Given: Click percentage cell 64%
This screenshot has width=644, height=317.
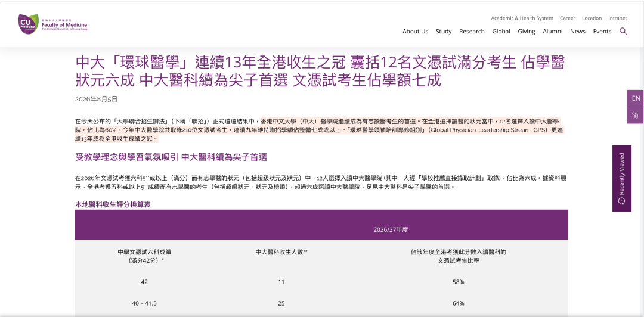Looking at the screenshot, I should (459, 303).
